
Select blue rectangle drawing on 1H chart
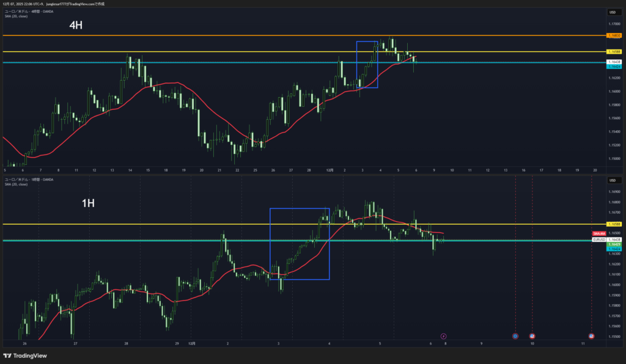(x=270, y=244)
